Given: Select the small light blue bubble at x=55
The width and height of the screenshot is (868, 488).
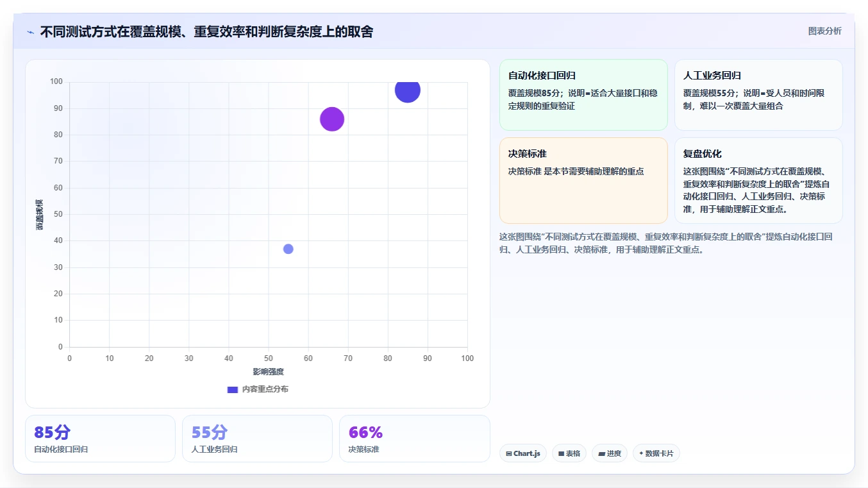Looking at the screenshot, I should tap(288, 249).
